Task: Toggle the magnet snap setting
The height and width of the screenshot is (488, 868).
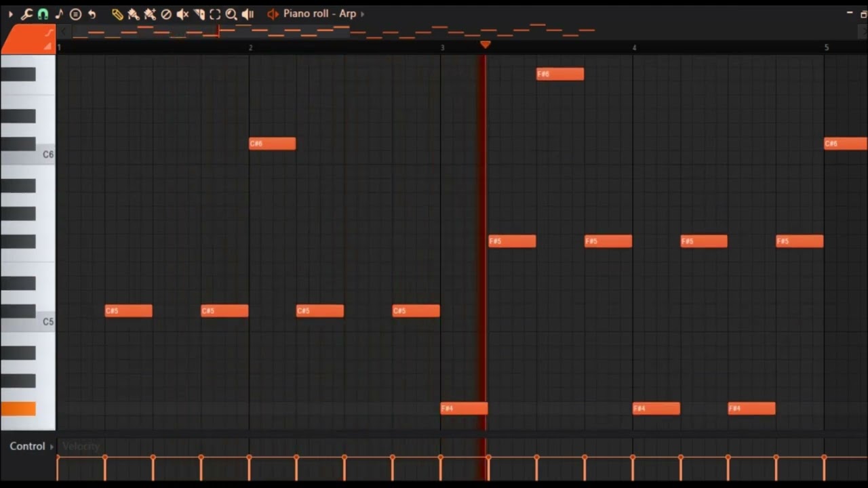Action: click(x=43, y=14)
